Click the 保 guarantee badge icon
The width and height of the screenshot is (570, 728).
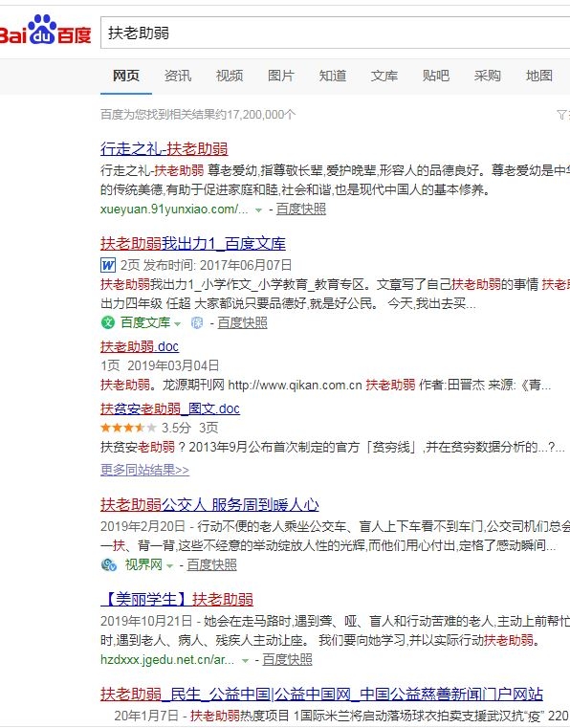(197, 322)
